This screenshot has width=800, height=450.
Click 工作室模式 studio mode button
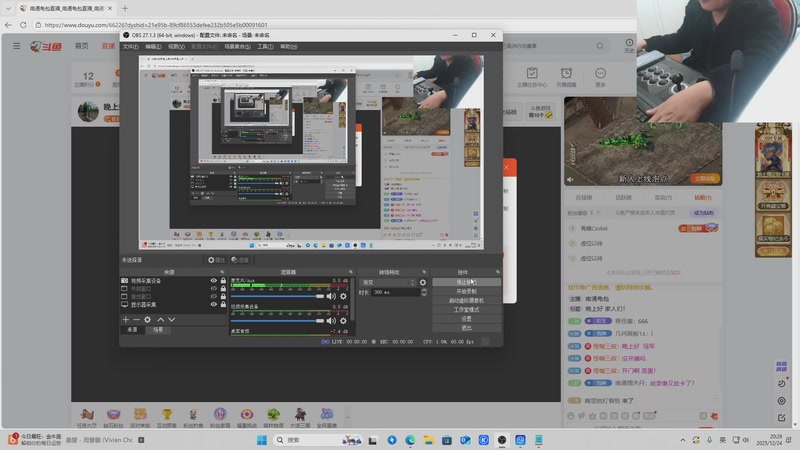click(x=466, y=310)
